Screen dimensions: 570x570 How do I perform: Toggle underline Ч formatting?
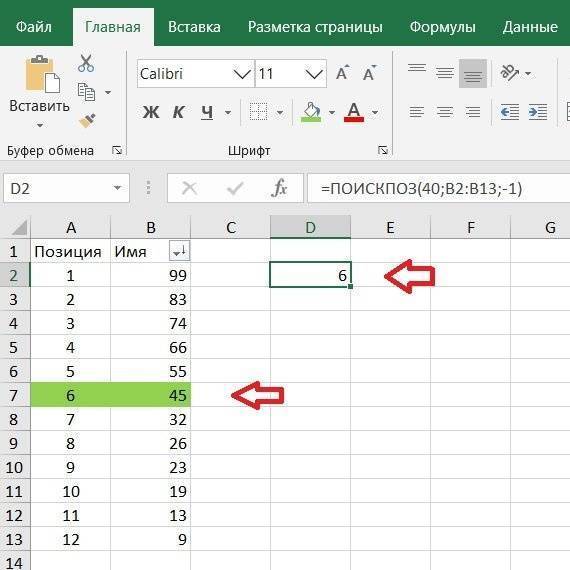pyautogui.click(x=207, y=112)
